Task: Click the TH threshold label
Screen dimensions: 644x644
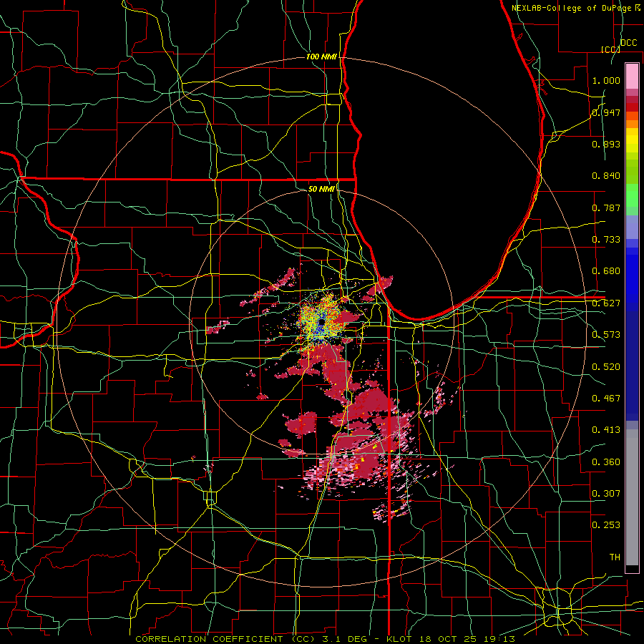Action: [615, 557]
